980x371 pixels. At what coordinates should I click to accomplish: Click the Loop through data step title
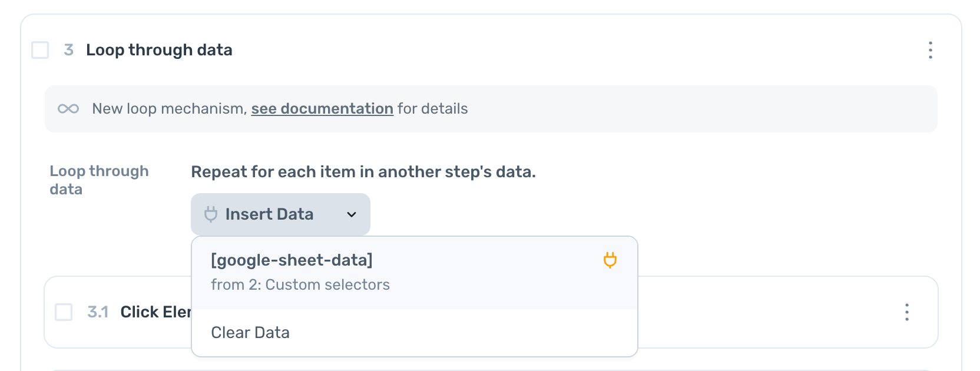coord(159,50)
